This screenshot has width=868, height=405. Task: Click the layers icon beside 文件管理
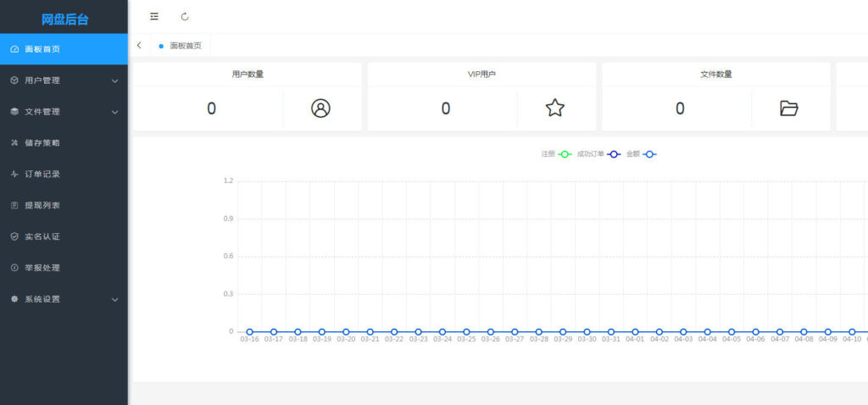[x=15, y=112]
